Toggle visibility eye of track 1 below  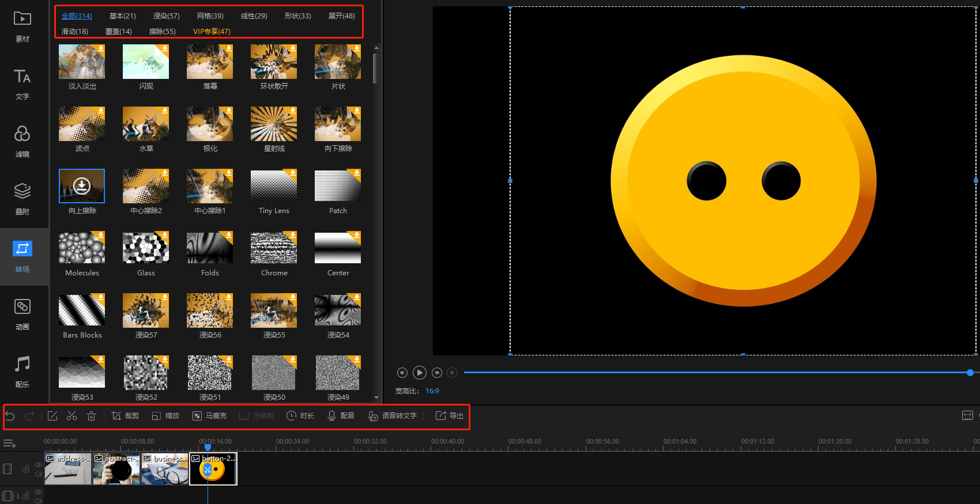(38, 492)
